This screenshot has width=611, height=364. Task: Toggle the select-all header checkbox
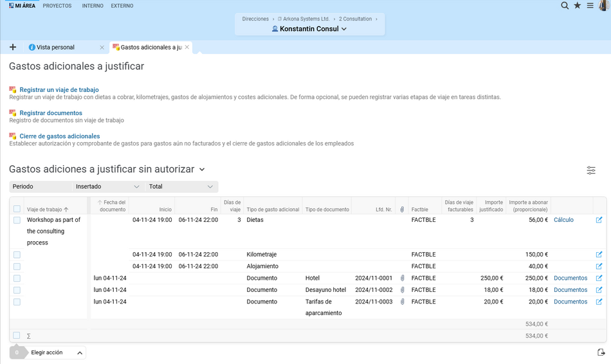(x=17, y=209)
